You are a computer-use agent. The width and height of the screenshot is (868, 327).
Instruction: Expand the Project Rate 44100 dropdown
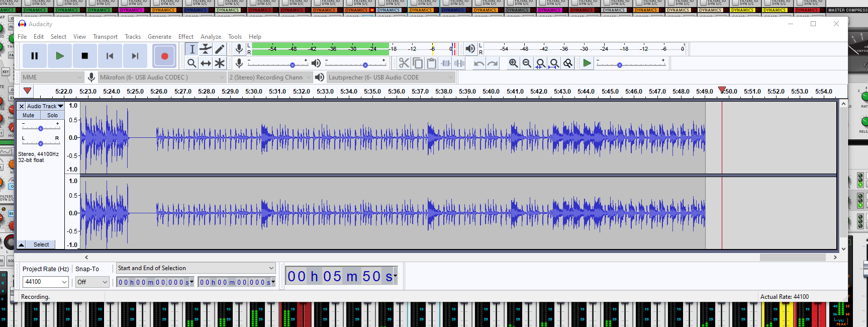(64, 282)
